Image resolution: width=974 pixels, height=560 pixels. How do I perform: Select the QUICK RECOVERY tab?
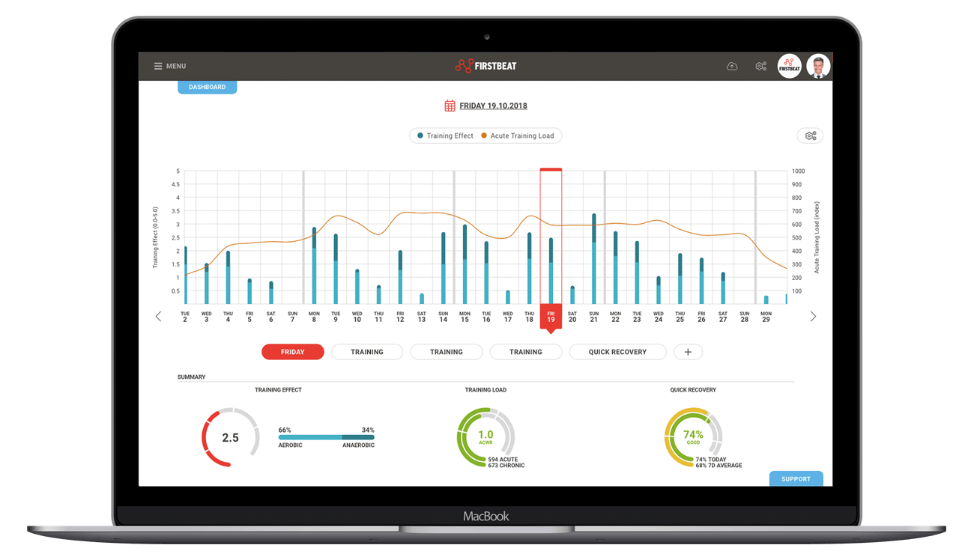[x=617, y=352]
